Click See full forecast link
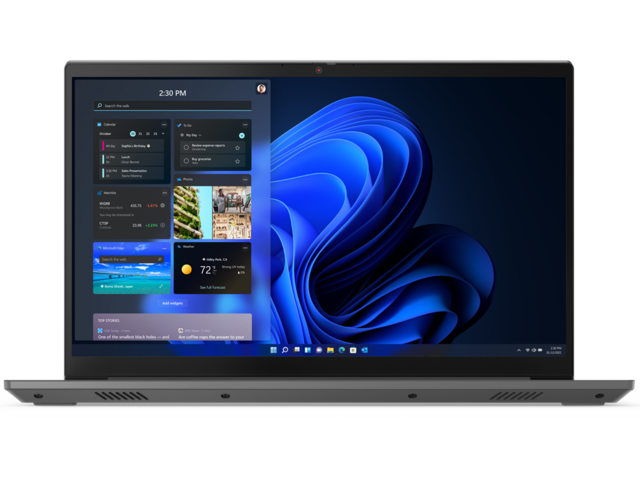 (213, 286)
